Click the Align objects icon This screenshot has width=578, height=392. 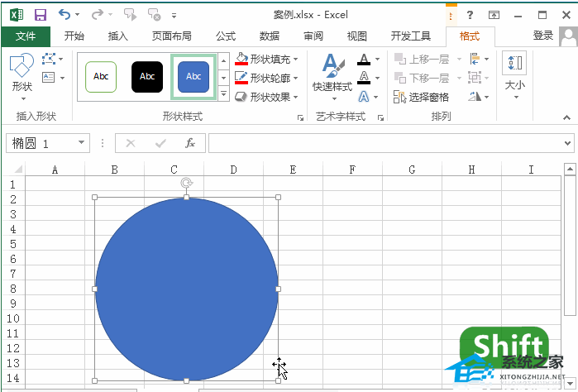tap(475, 59)
